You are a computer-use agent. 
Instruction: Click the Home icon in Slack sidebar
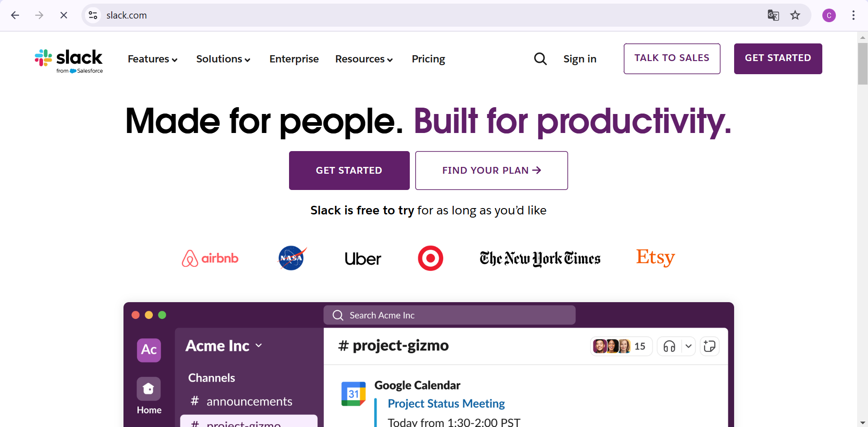[149, 389]
